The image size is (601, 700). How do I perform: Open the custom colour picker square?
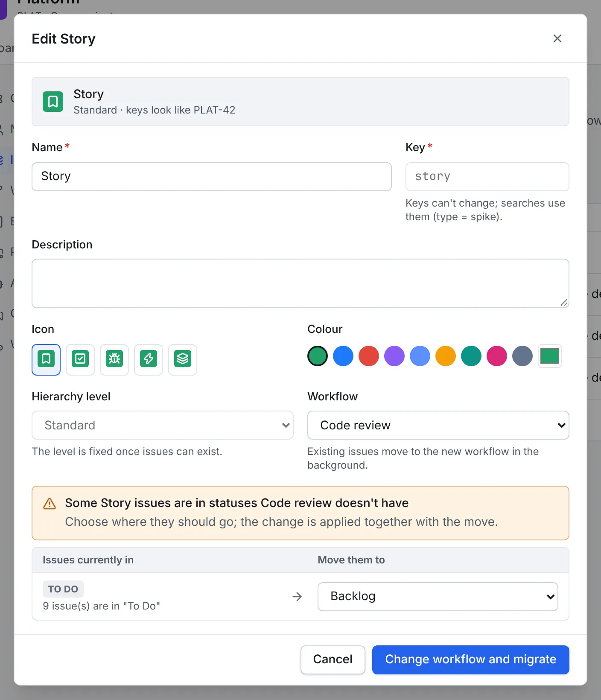point(550,356)
